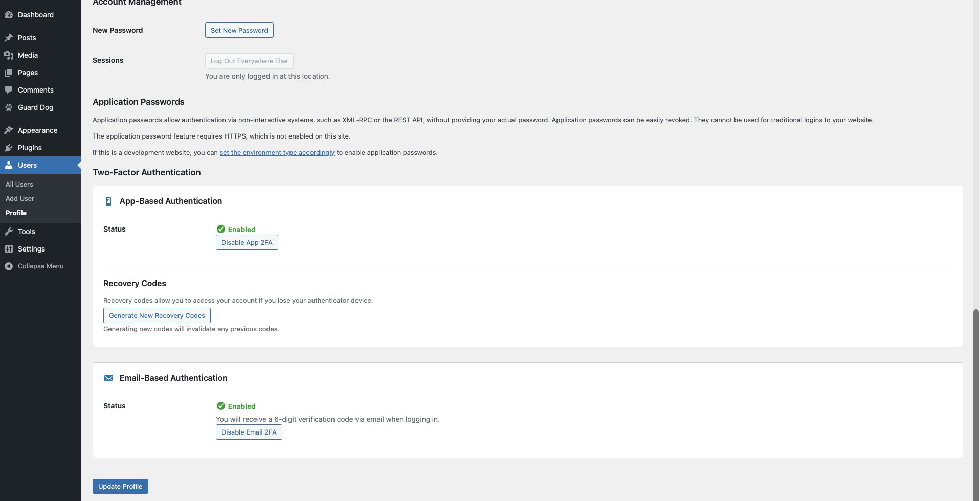Select the Guard Dog plugin icon
The height and width of the screenshot is (501, 980).
point(8,107)
